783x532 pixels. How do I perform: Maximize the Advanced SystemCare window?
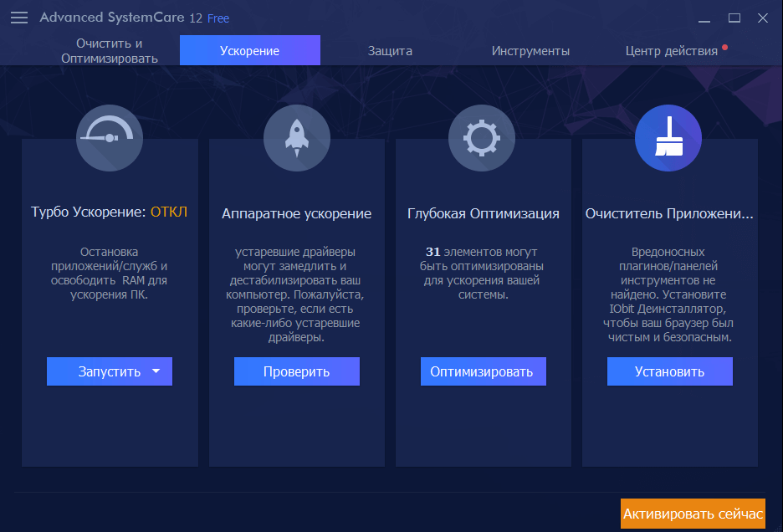tap(734, 18)
